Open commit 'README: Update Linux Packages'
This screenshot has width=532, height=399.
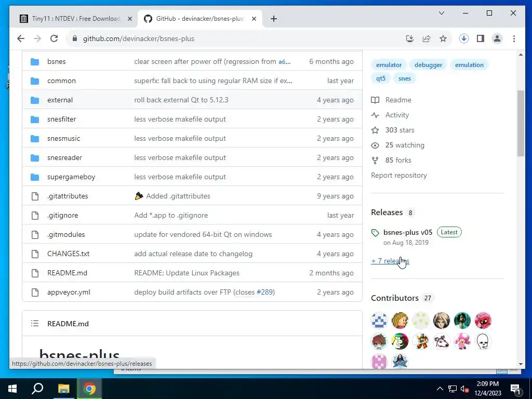point(187,273)
